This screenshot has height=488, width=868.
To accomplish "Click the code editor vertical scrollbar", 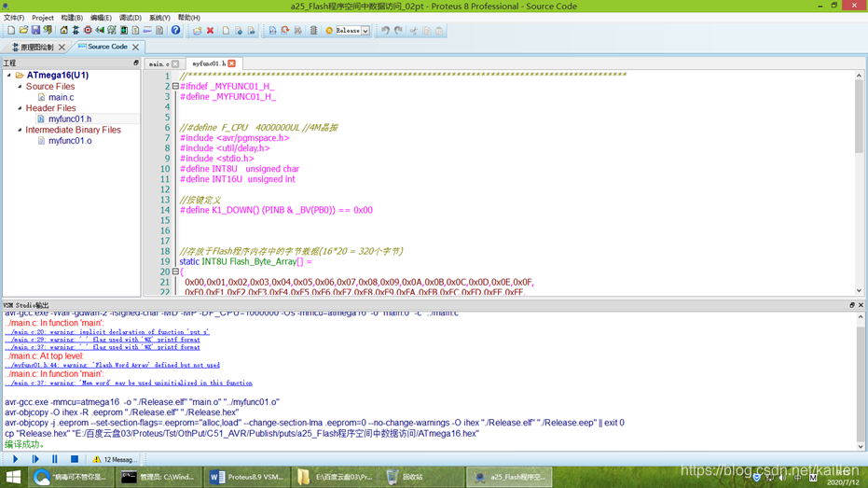I will pyautogui.click(x=859, y=185).
